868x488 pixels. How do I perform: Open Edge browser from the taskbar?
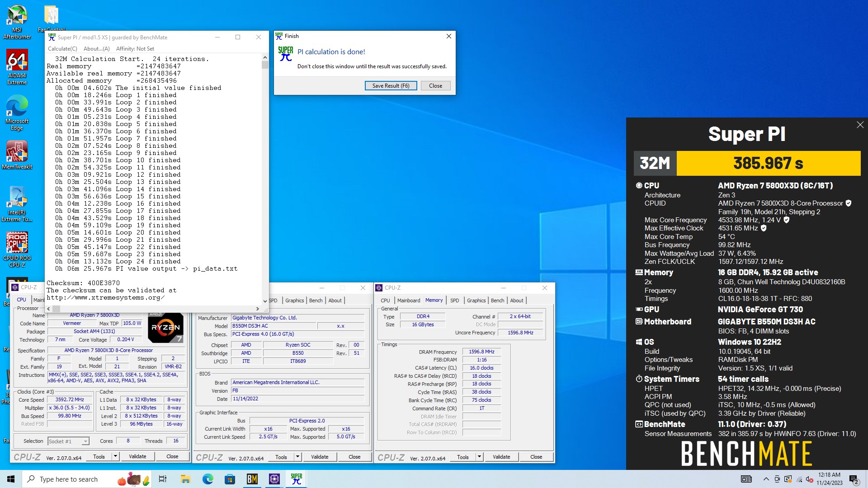(208, 479)
